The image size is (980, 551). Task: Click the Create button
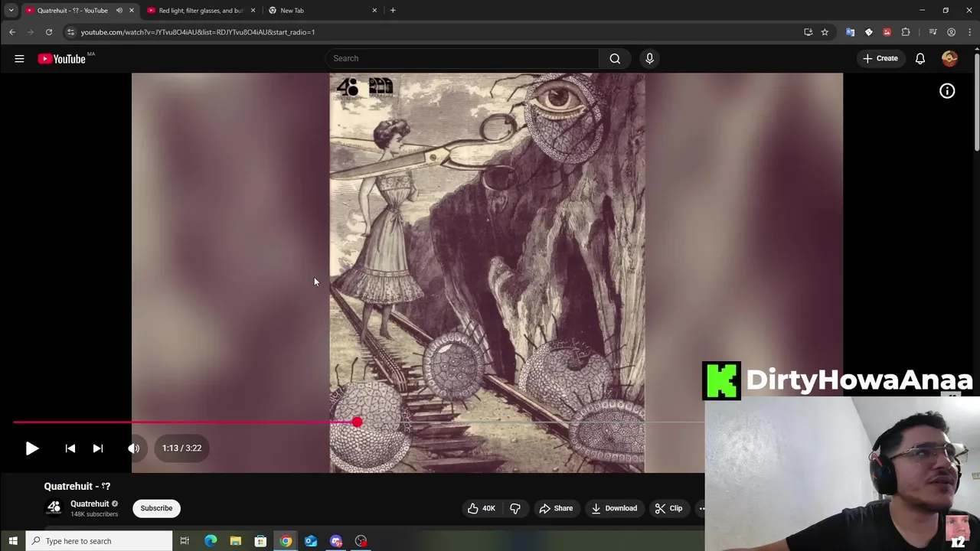pos(880,58)
